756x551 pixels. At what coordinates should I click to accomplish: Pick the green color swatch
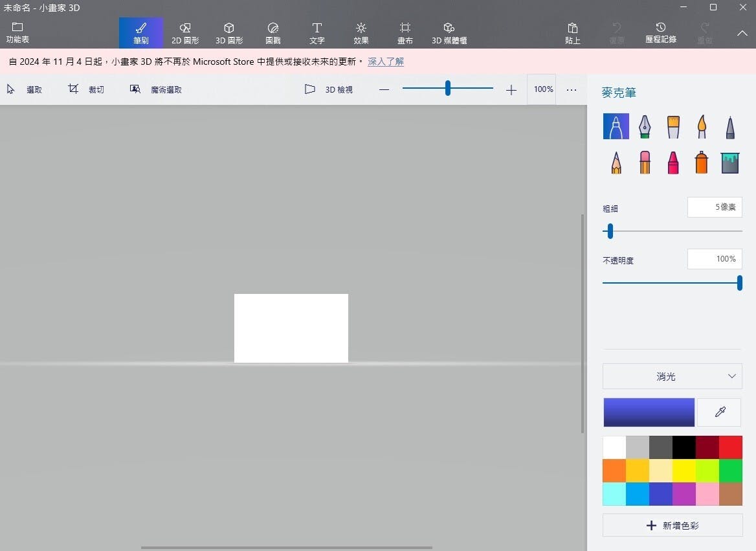(731, 471)
